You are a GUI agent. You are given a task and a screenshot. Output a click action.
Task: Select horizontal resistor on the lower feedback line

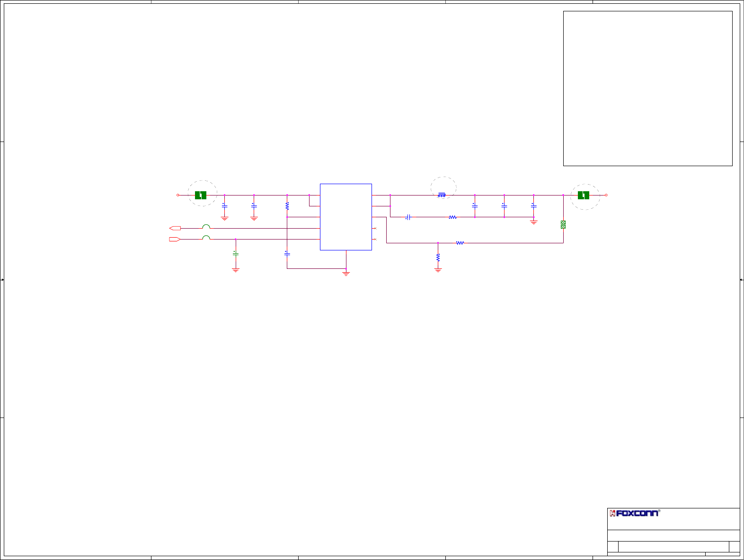461,243
